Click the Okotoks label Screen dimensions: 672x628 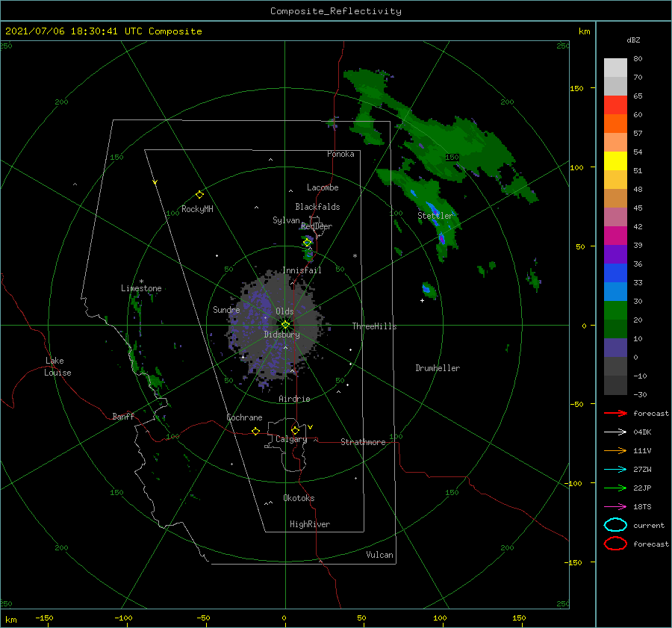(299, 498)
